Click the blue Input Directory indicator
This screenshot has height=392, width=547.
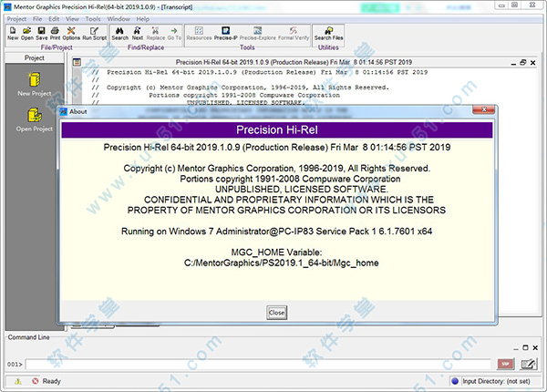pos(455,381)
